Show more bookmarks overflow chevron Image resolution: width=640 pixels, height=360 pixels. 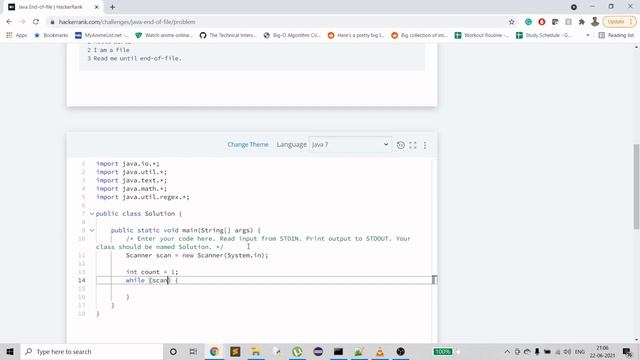588,35
